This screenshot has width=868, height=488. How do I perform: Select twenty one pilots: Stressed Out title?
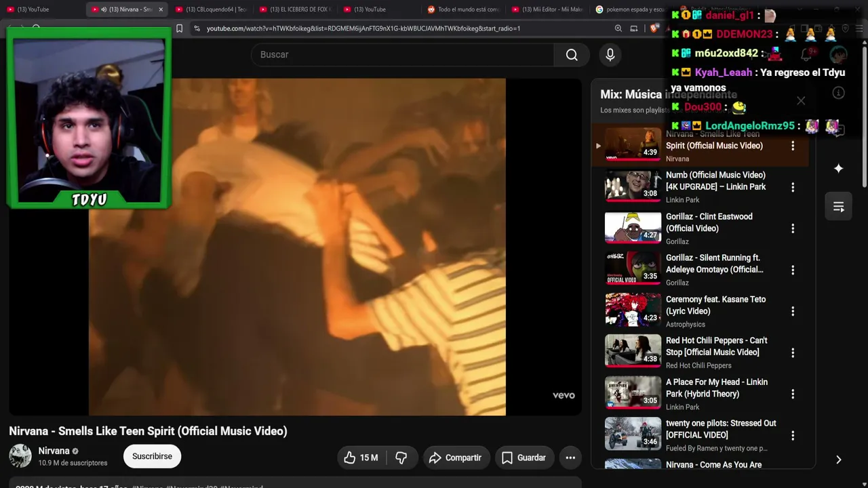(x=721, y=429)
